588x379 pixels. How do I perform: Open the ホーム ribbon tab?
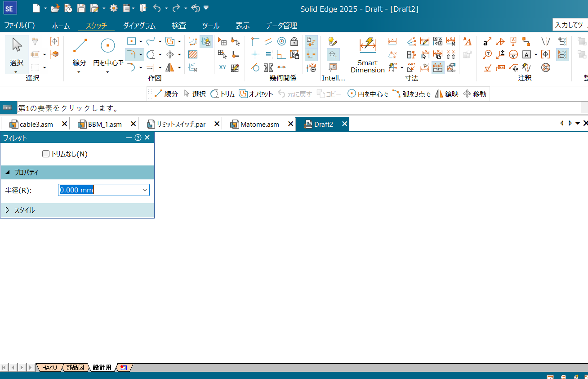click(61, 26)
